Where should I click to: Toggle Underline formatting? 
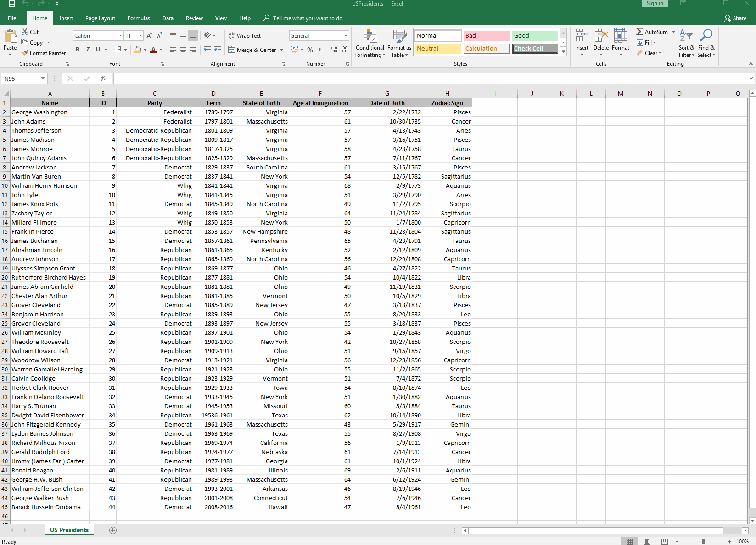click(98, 50)
